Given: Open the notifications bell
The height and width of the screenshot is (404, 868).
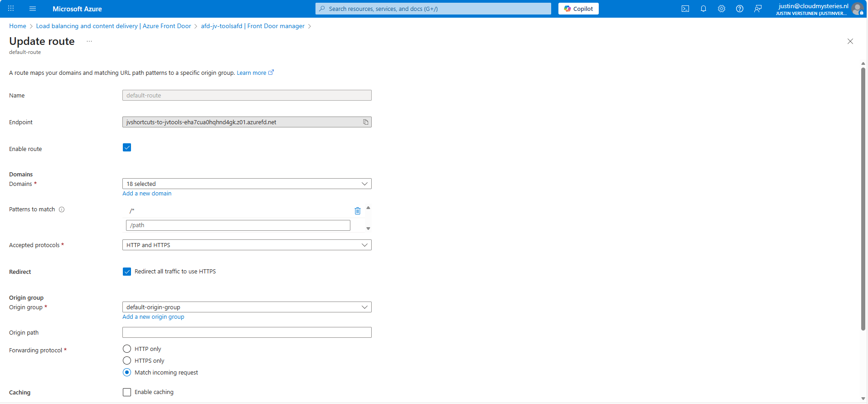Looking at the screenshot, I should pos(703,9).
